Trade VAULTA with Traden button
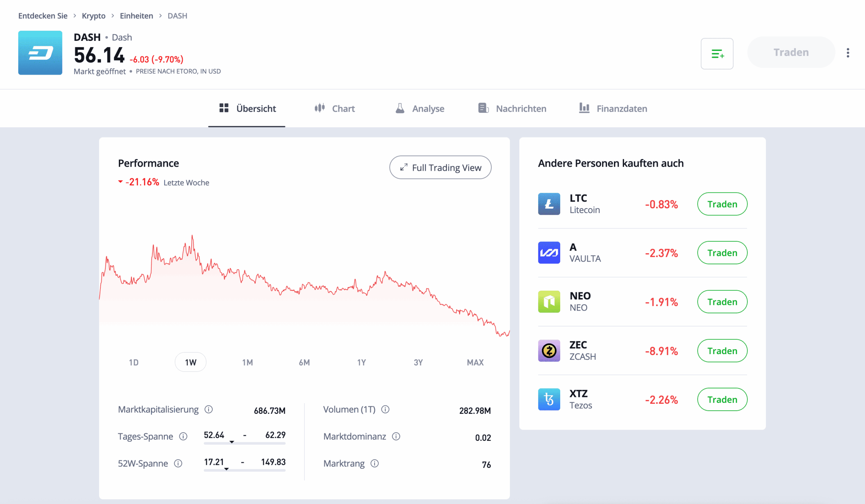Image resolution: width=865 pixels, height=504 pixels. tap(722, 253)
